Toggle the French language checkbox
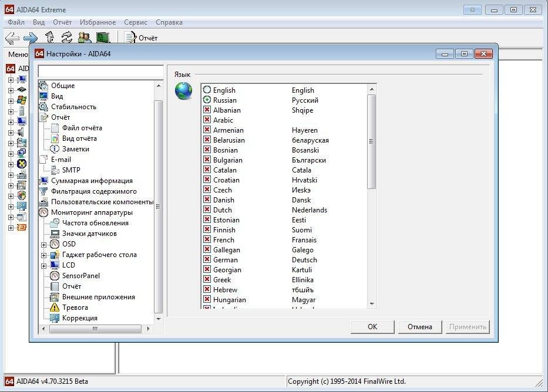This screenshot has height=392, width=548. pyautogui.click(x=207, y=239)
